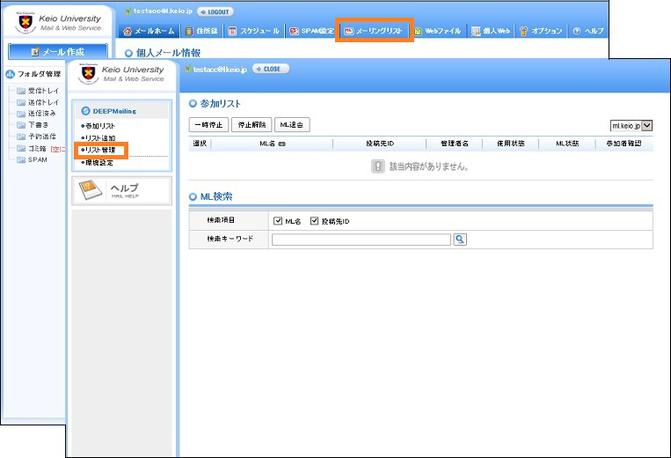
Task: Click the メールホーム toolbar icon
Action: [152, 31]
